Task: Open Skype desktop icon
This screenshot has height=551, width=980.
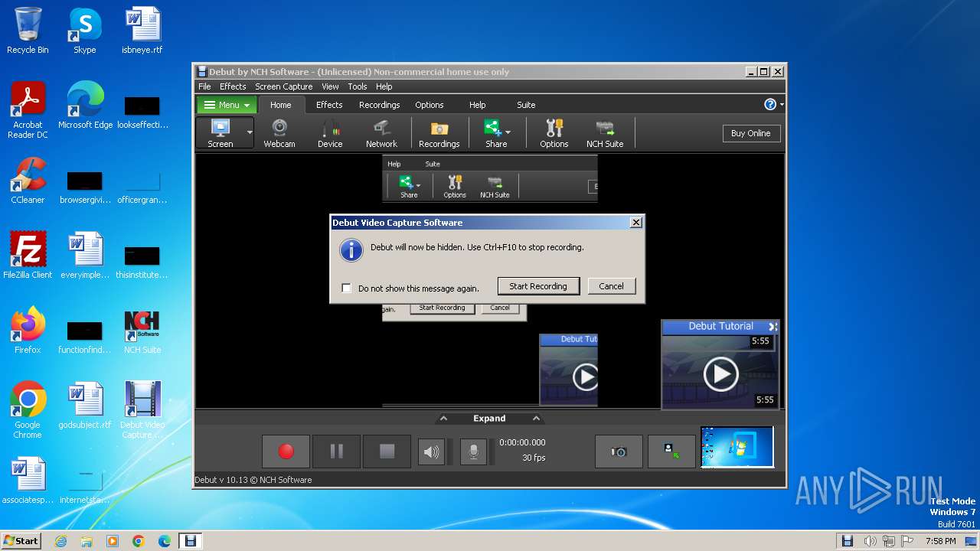Action: (84, 31)
